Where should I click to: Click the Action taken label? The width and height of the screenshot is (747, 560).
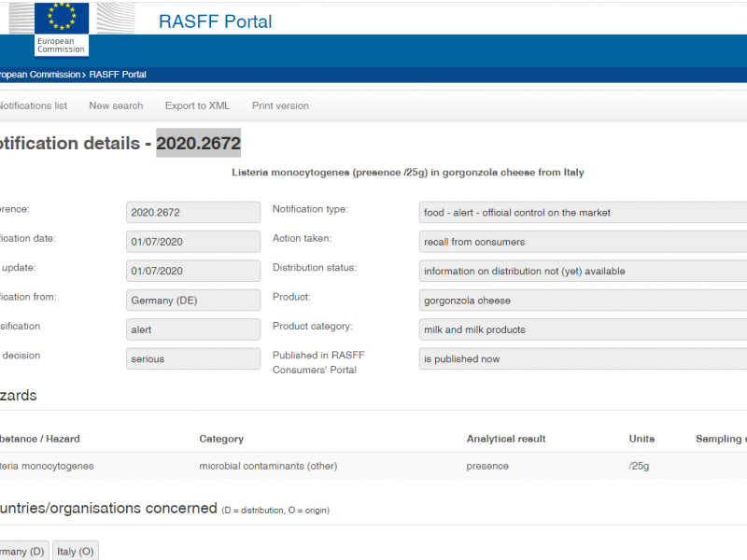click(x=302, y=238)
